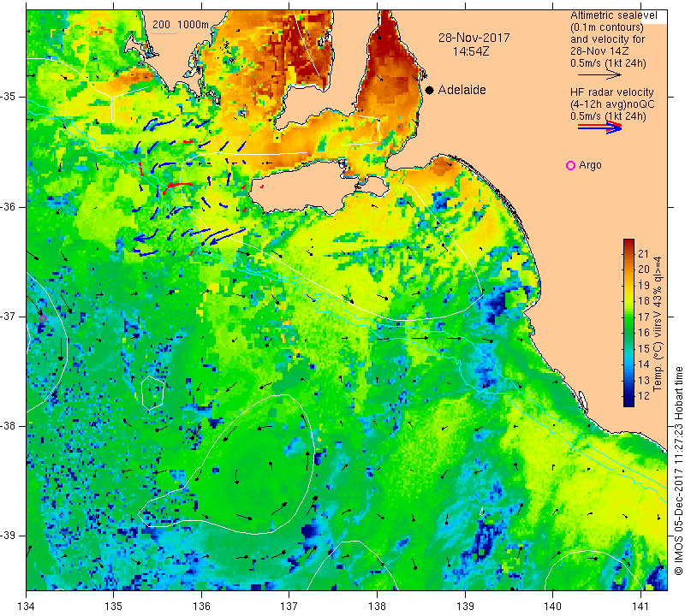Click the Adelaide city label
This screenshot has width=685, height=616.
coord(462,90)
